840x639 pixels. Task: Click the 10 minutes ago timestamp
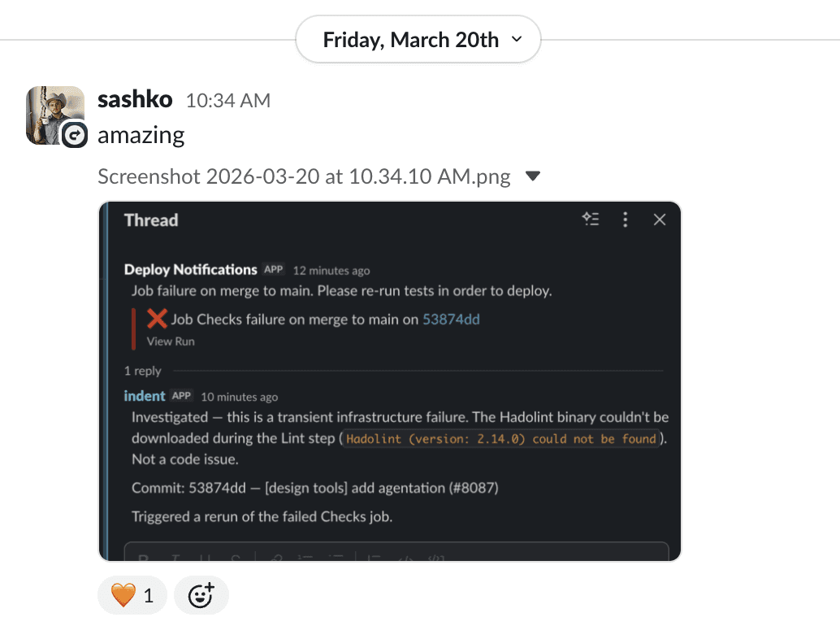pyautogui.click(x=240, y=398)
